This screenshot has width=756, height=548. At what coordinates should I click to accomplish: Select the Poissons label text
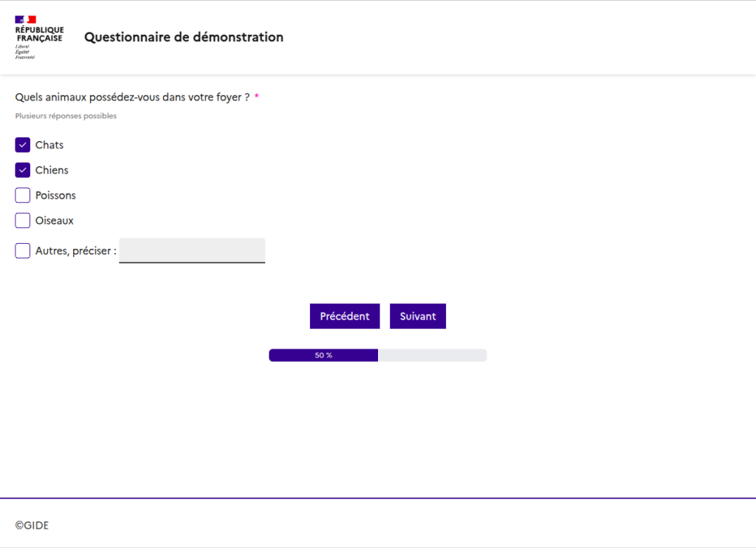tap(55, 195)
